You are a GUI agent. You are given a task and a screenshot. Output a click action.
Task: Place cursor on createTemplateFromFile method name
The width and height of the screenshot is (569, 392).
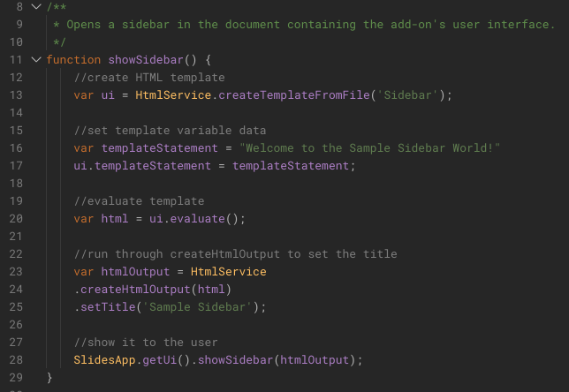pyautogui.click(x=294, y=95)
